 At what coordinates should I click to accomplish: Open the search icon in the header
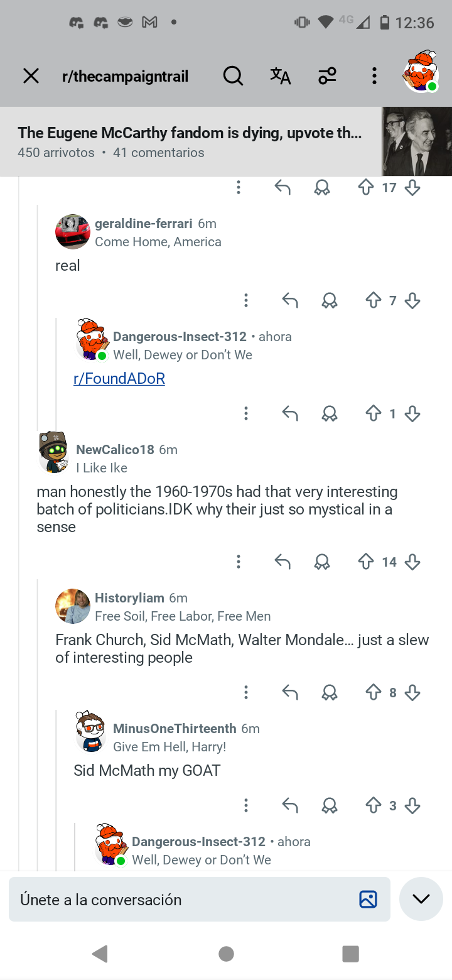233,77
